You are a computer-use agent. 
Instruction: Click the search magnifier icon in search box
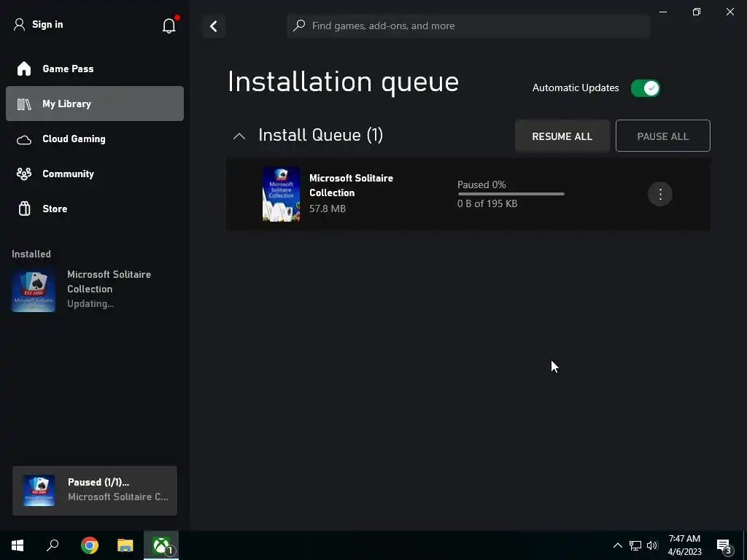299,26
